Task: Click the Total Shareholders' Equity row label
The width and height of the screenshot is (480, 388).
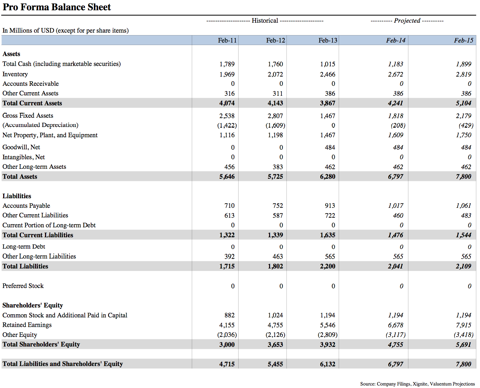Action: 41,344
